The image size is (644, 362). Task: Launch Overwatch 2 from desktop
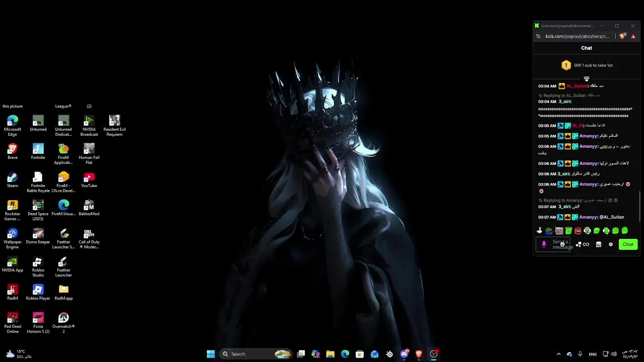tap(63, 323)
